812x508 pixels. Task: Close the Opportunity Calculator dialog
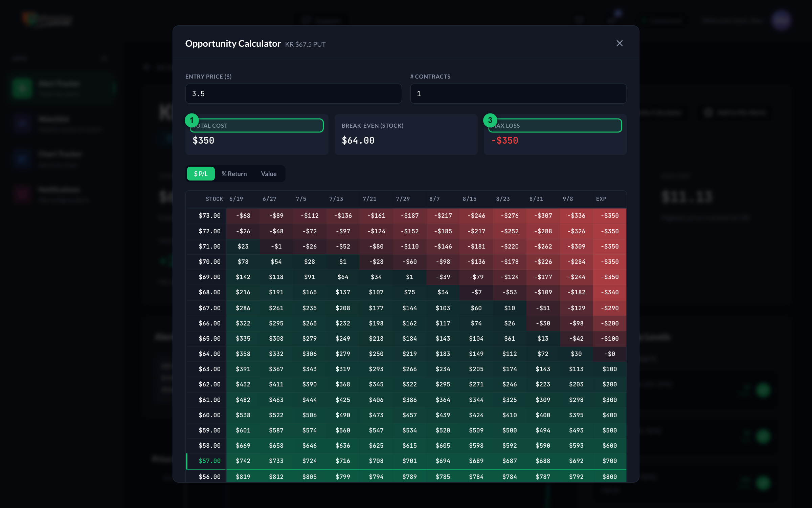[x=619, y=43]
